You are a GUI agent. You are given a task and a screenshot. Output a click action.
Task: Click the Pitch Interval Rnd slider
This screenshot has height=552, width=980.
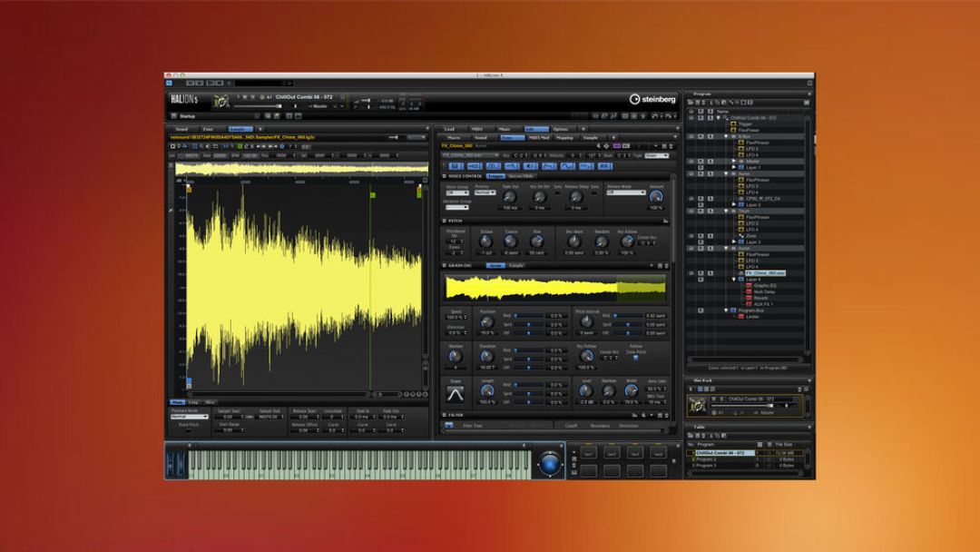pyautogui.click(x=628, y=316)
